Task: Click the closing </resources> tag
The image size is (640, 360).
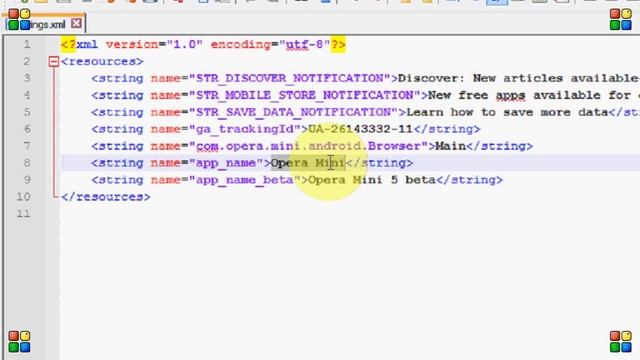Action: click(106, 197)
